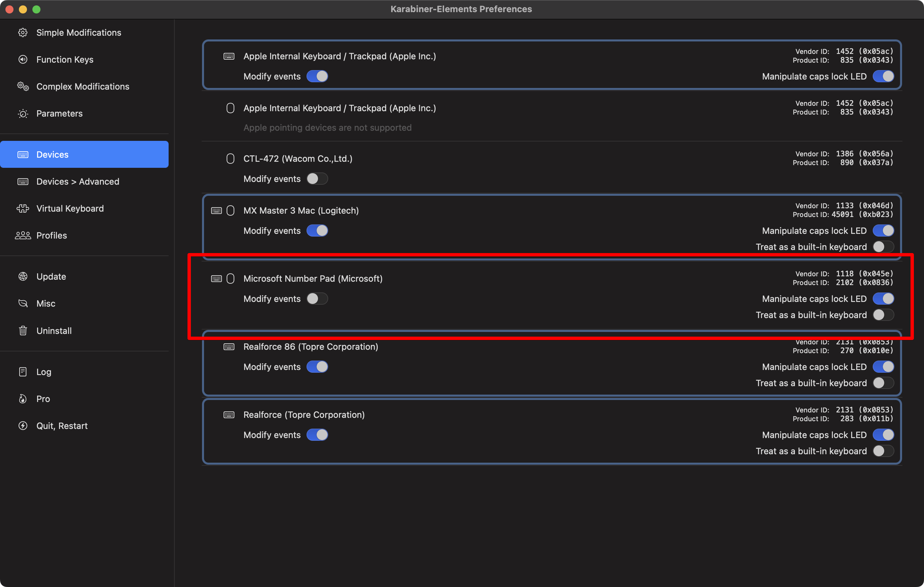This screenshot has width=924, height=587.
Task: Click the Parameters icon in sidebar
Action: tap(23, 114)
